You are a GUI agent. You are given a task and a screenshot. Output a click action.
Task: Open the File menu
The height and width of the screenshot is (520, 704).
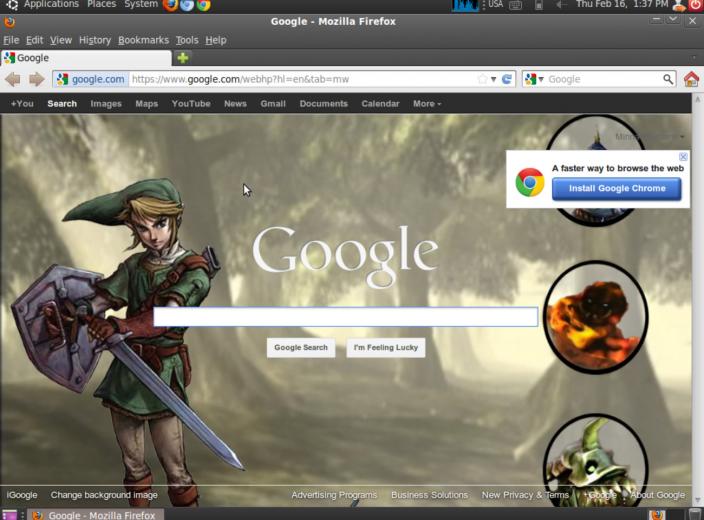11,40
